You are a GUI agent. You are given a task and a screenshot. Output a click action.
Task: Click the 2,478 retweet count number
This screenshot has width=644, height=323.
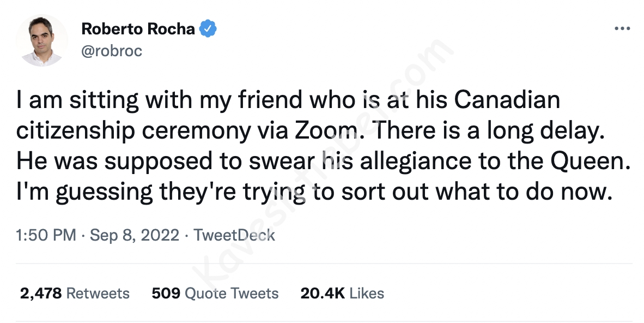click(41, 293)
